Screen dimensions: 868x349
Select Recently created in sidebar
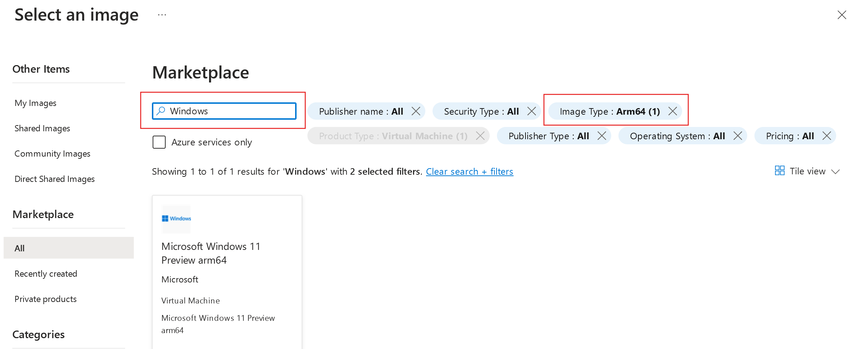tap(46, 274)
